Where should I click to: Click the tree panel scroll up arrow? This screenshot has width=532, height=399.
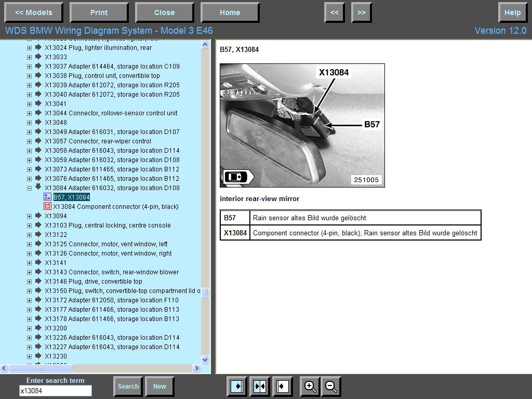pyautogui.click(x=205, y=45)
